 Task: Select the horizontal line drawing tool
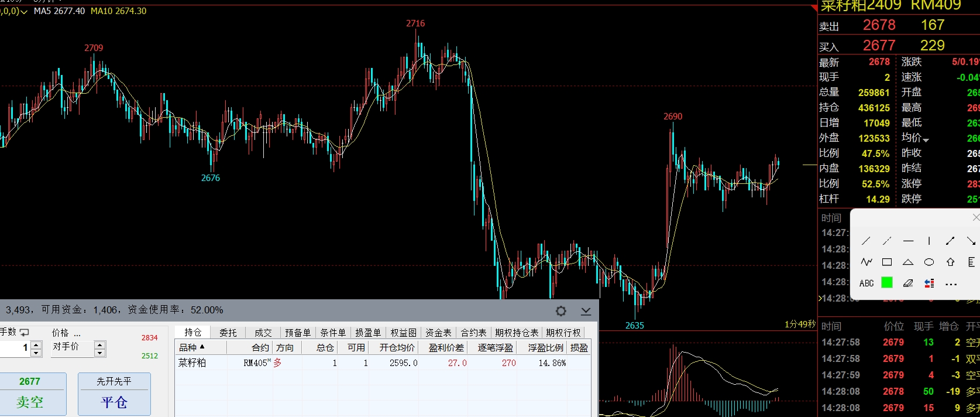click(908, 241)
